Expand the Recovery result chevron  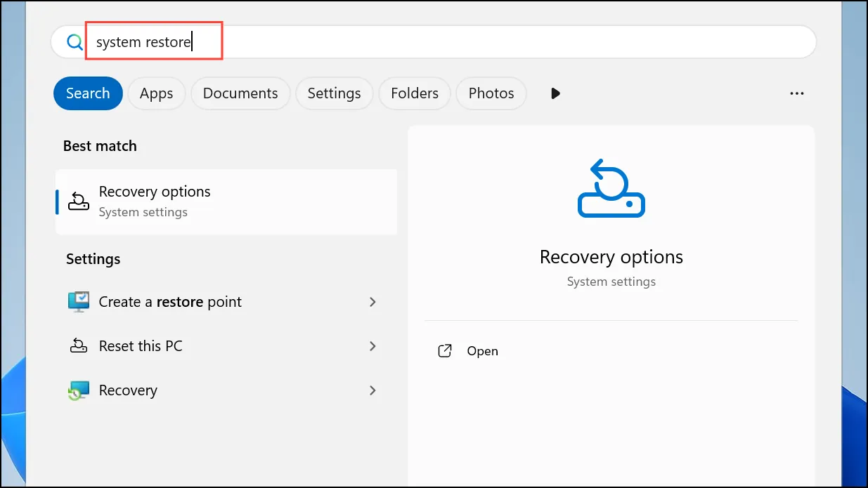(373, 390)
